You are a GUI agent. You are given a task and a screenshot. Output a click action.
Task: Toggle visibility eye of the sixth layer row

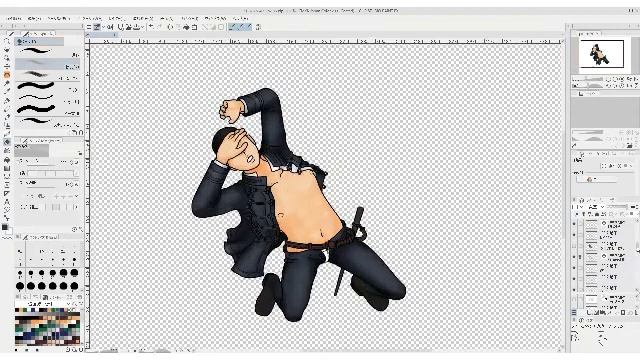click(574, 279)
